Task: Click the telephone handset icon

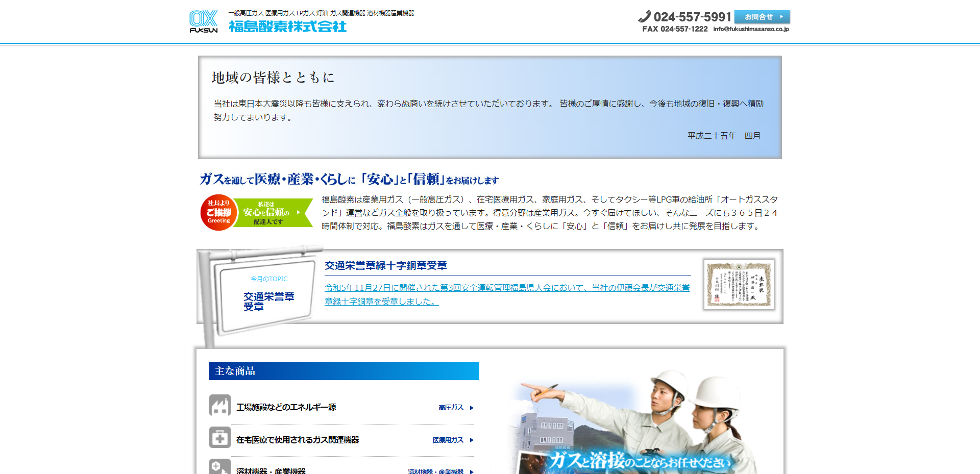Action: coord(645,17)
